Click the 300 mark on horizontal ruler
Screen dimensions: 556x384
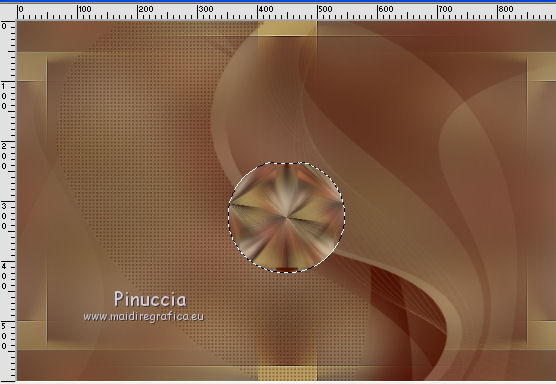[x=206, y=9]
